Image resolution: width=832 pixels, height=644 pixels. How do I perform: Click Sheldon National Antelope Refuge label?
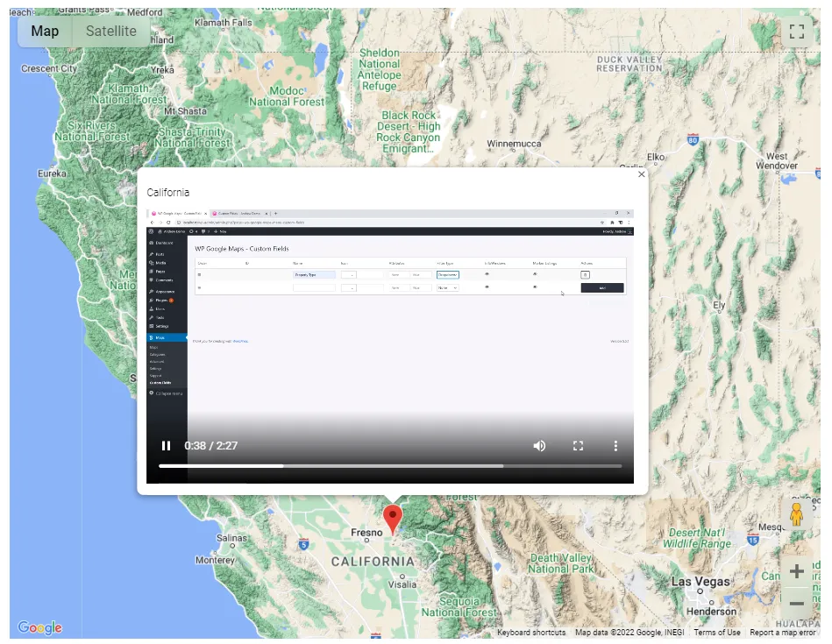click(380, 69)
